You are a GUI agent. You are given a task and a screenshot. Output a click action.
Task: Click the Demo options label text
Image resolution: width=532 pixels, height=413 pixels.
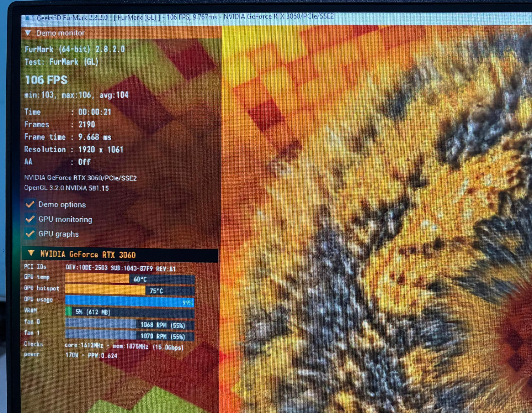[x=62, y=205]
